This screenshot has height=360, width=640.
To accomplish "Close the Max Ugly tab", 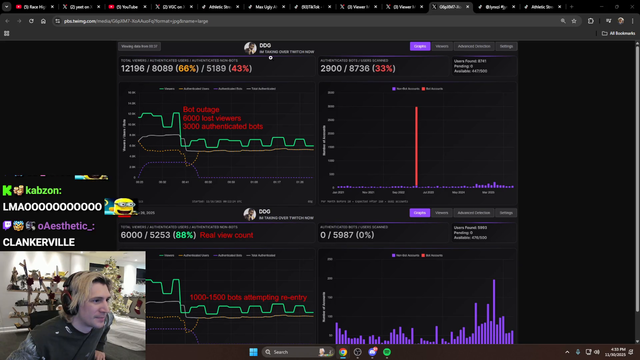I will click(283, 7).
